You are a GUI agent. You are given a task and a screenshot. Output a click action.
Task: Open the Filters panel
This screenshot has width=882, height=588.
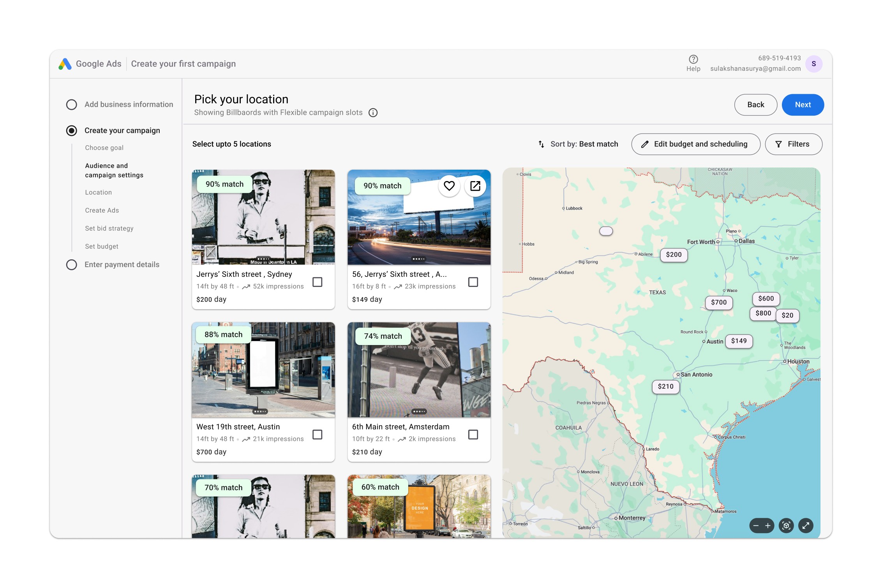793,144
